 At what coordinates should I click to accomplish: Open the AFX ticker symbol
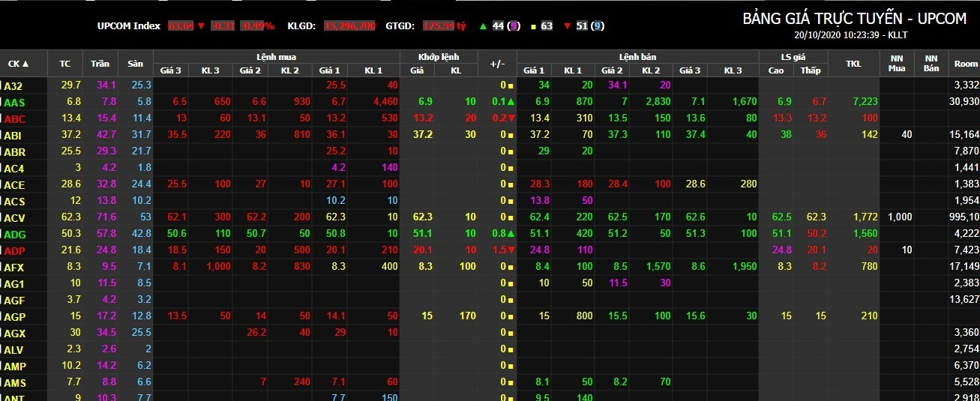[13, 266]
